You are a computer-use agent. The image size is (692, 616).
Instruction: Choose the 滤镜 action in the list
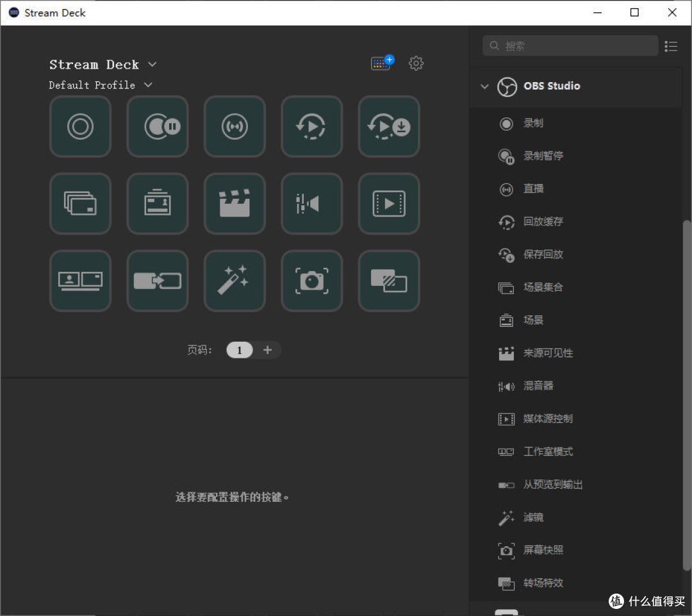pos(575,517)
